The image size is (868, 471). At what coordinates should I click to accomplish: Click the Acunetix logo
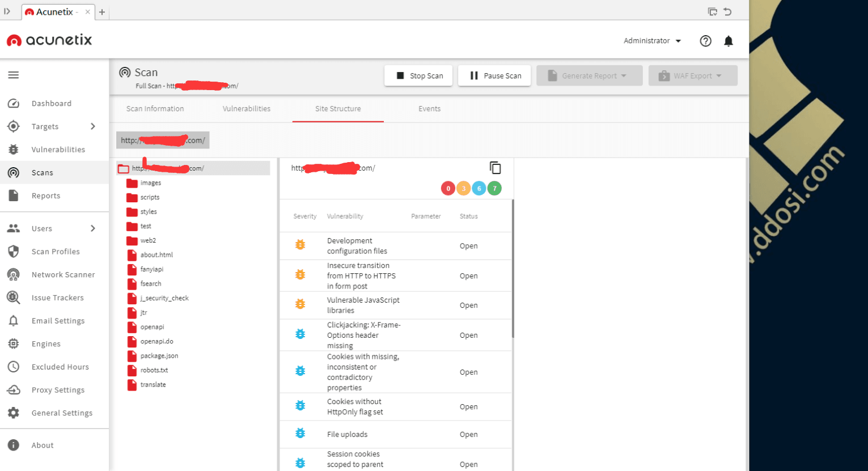[x=49, y=40]
